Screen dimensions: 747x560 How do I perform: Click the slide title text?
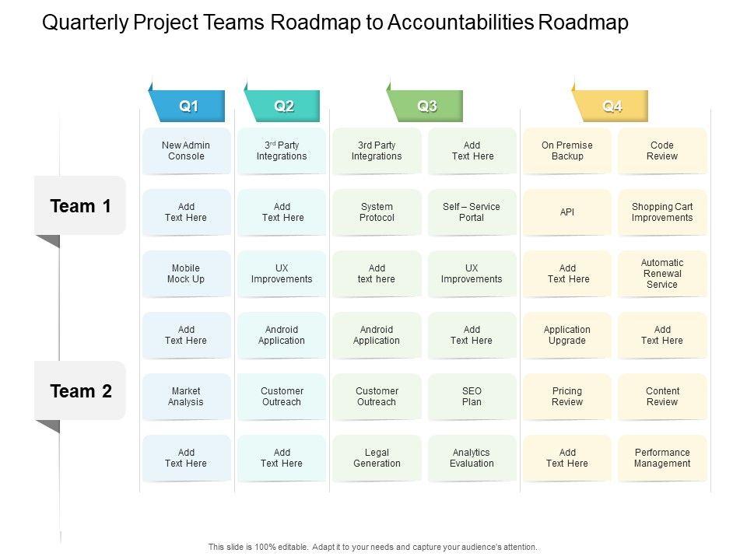tap(335, 23)
